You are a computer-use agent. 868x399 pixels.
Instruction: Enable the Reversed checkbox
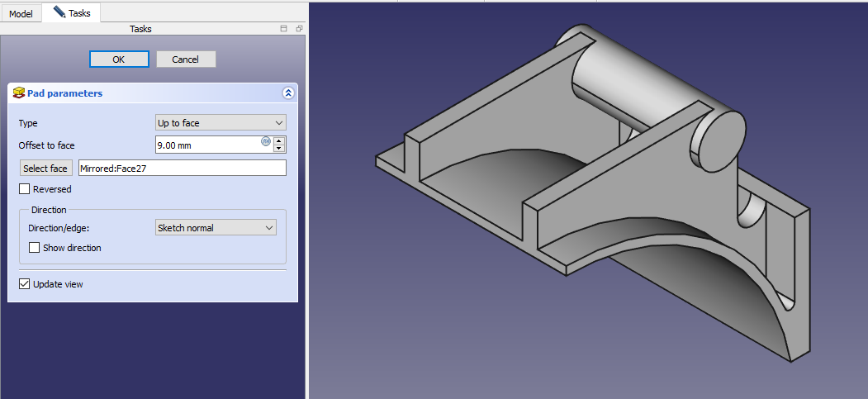(x=25, y=189)
